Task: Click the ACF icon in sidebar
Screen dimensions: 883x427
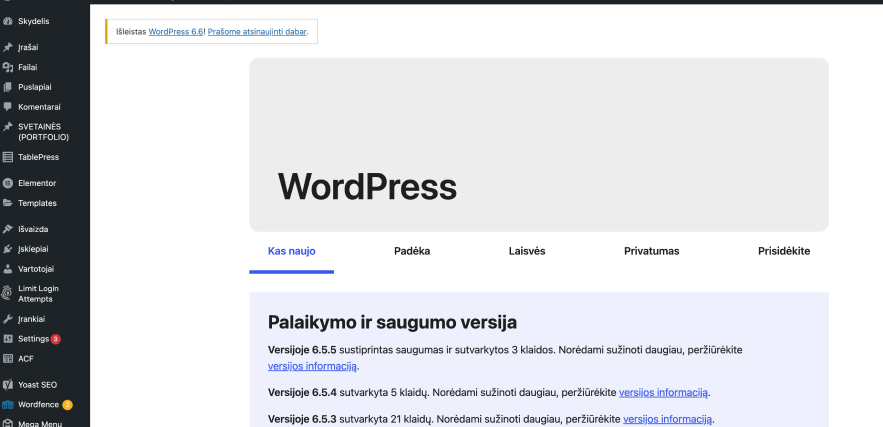Action: coord(7,359)
